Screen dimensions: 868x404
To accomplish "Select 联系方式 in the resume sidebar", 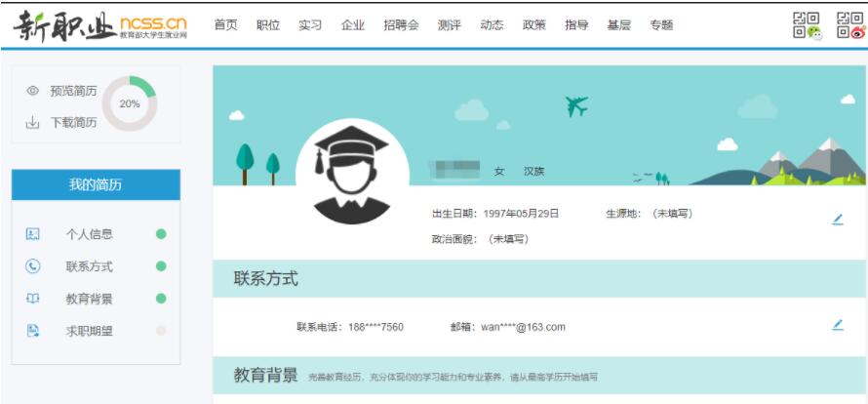I will coord(89,266).
